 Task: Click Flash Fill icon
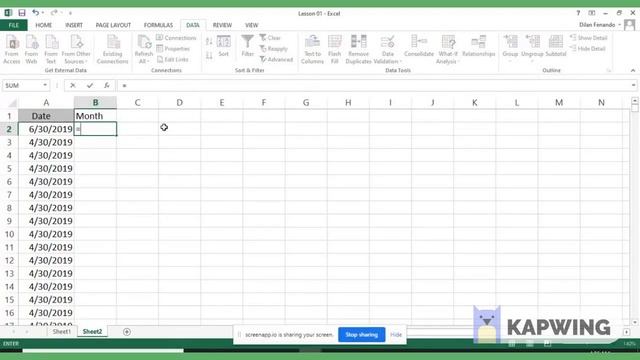point(335,49)
